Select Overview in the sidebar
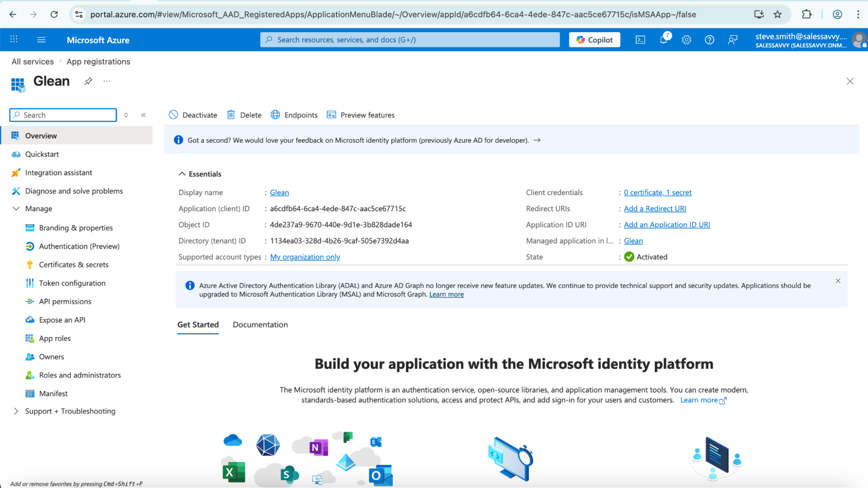This screenshot has height=488, width=868. (76, 135)
